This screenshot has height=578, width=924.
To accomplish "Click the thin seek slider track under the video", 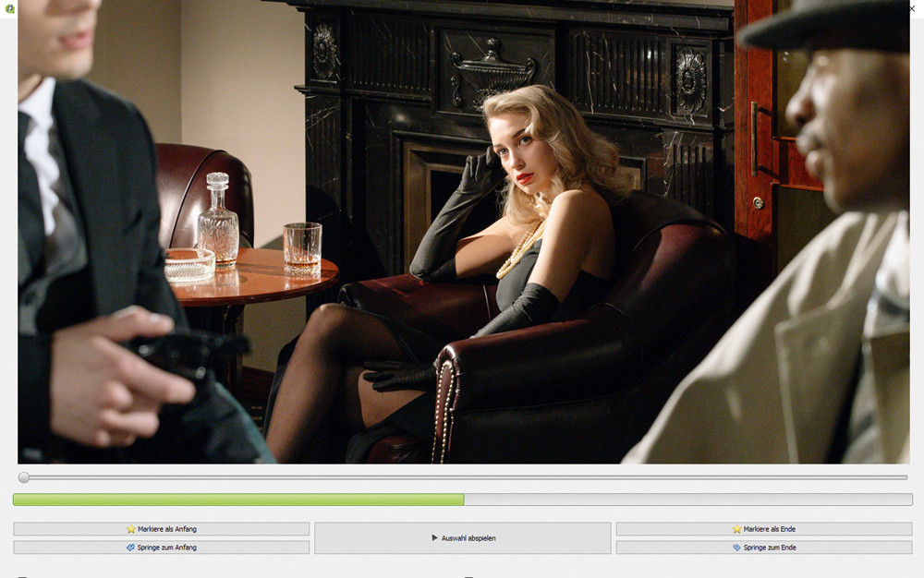I will click(466, 477).
